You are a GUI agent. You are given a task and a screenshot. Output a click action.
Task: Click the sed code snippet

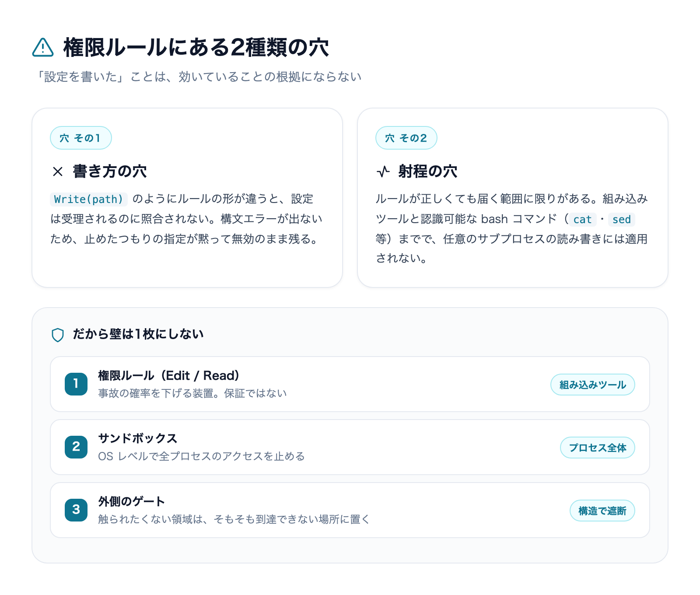pos(622,220)
